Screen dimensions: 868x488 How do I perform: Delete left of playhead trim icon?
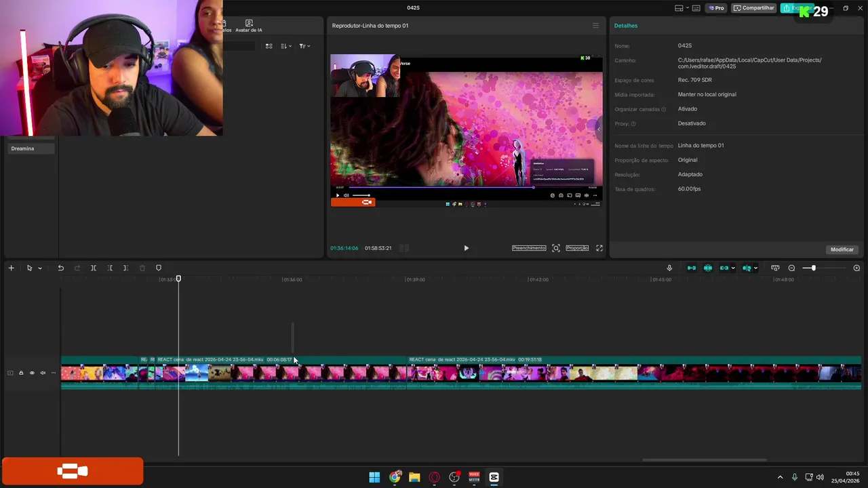[x=110, y=268]
